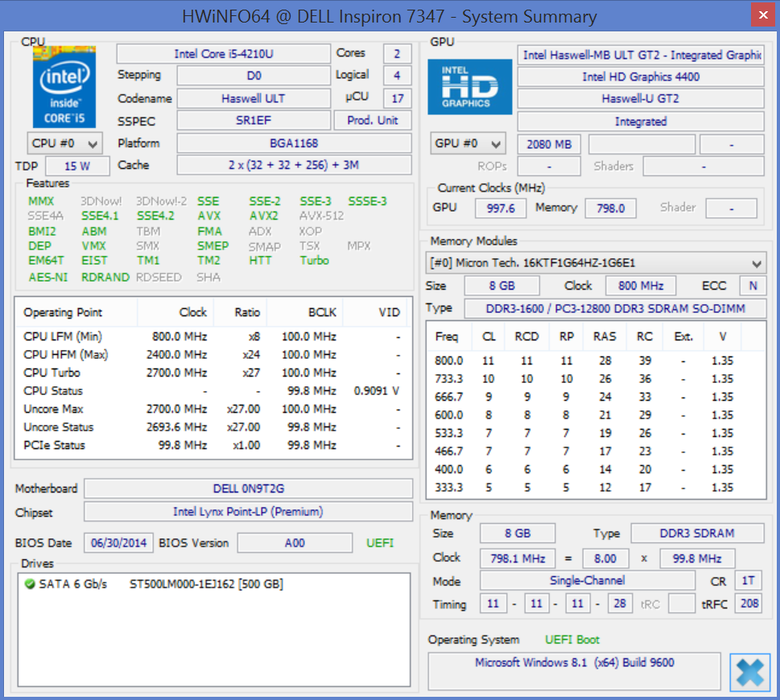Click the TDP 15 W field
This screenshot has width=780, height=700.
pos(77,166)
